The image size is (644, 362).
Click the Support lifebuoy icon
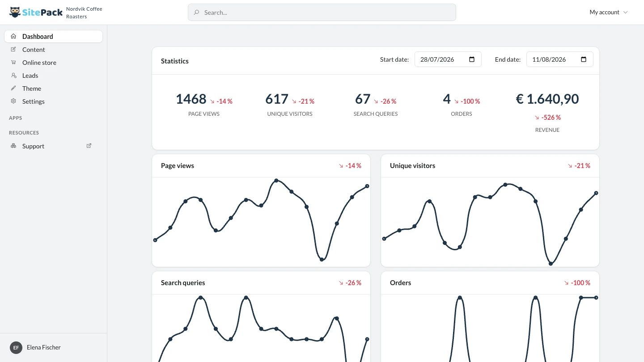point(13,146)
